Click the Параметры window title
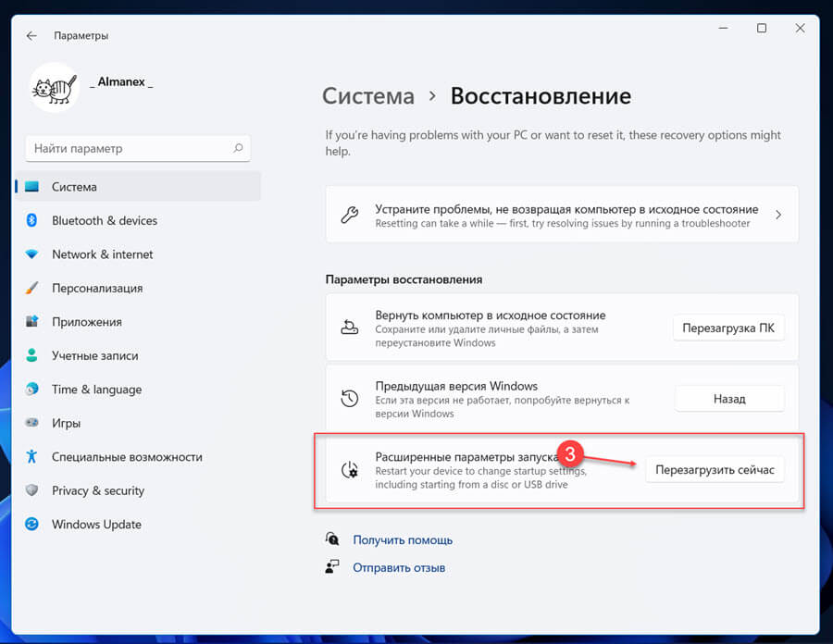Image resolution: width=833 pixels, height=644 pixels. coord(81,35)
